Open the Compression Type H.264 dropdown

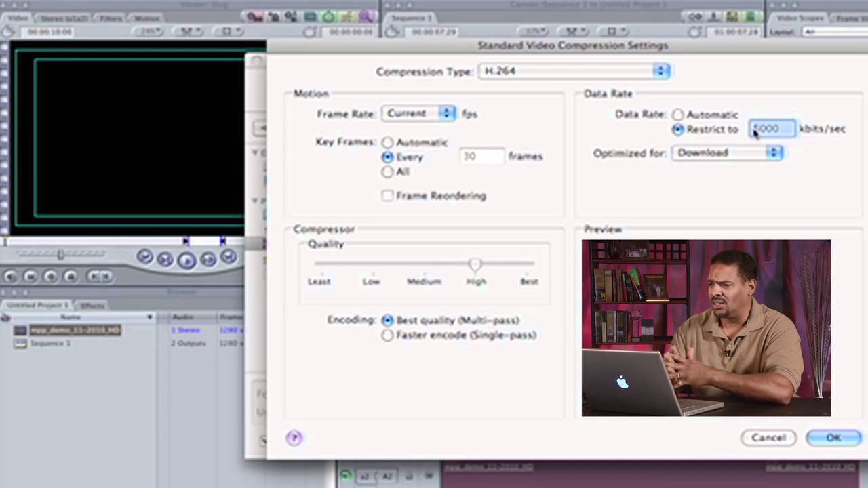pyautogui.click(x=574, y=71)
